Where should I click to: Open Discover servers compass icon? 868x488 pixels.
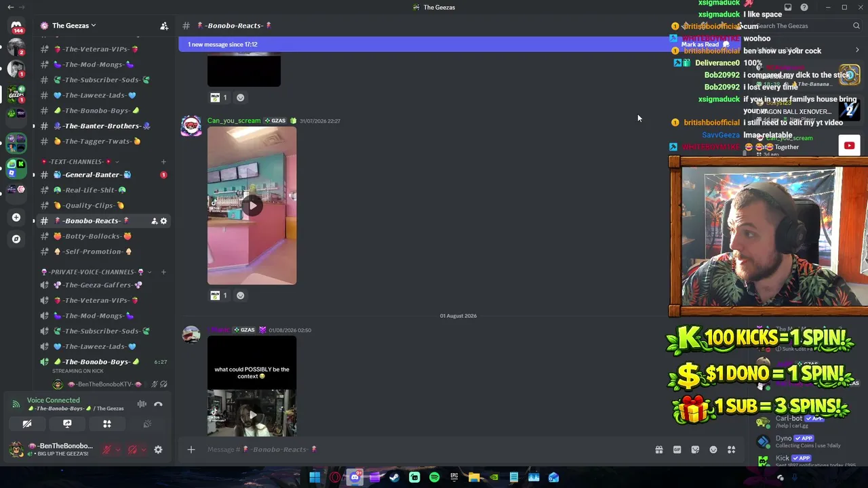pyautogui.click(x=16, y=239)
